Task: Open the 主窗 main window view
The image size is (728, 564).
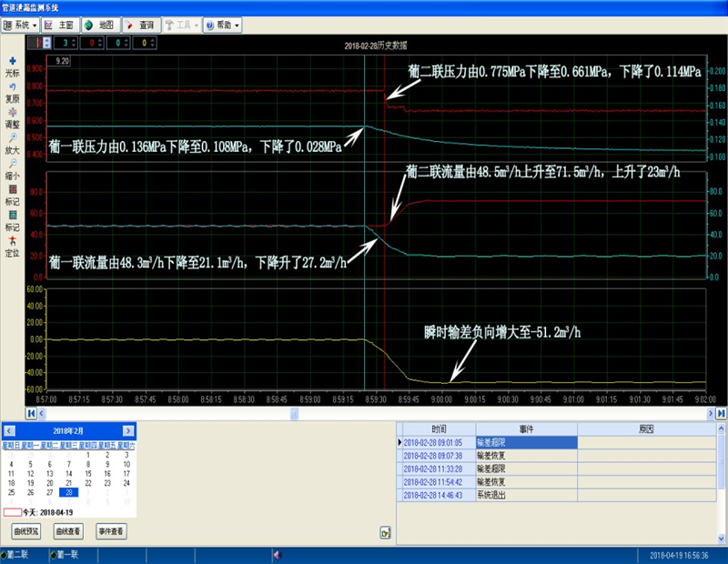Action: coord(60,25)
